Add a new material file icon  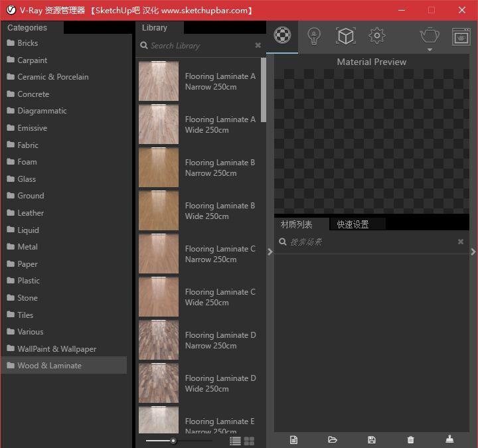click(293, 440)
